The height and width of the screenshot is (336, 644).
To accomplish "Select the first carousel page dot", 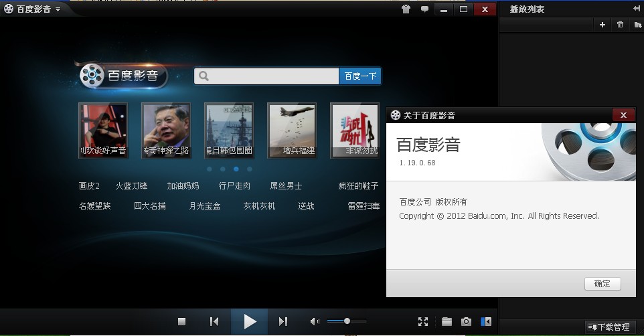I will pos(210,169).
